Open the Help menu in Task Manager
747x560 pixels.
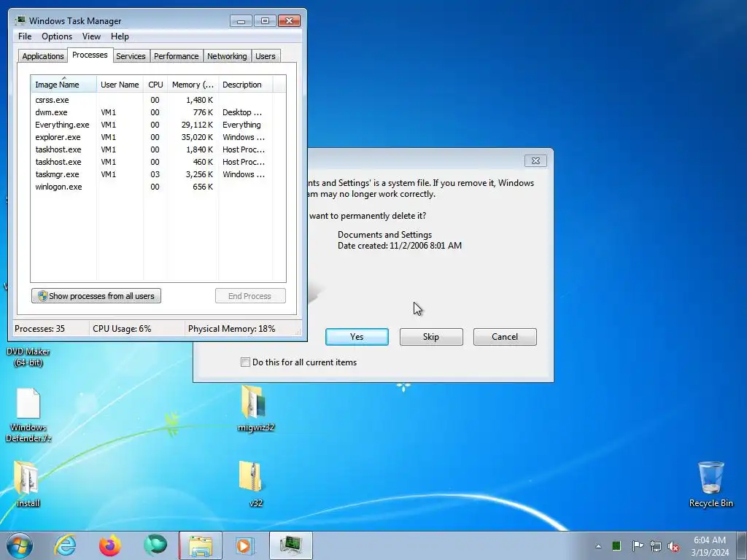click(120, 36)
